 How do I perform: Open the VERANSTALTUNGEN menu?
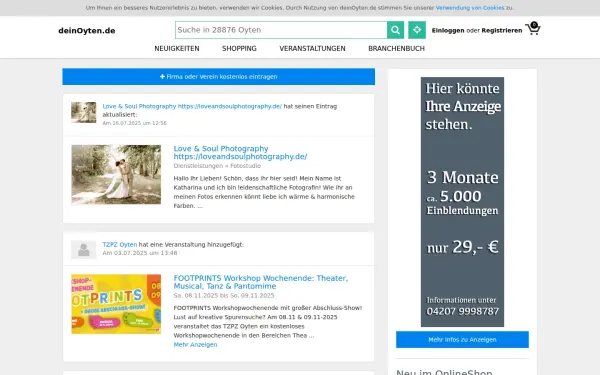312,49
